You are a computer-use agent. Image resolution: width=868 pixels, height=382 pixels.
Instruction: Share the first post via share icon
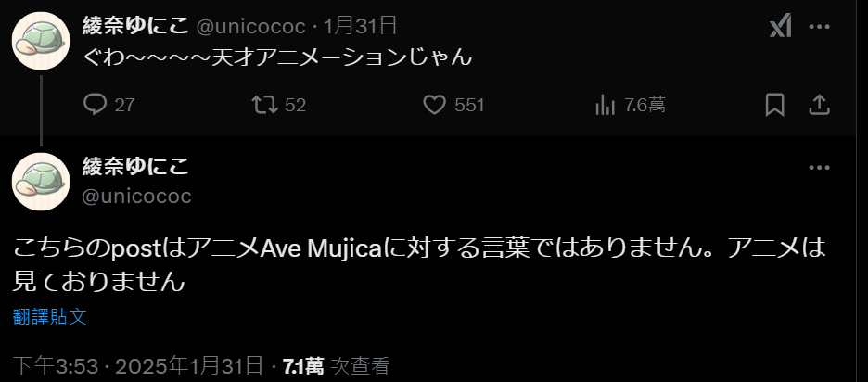point(819,105)
